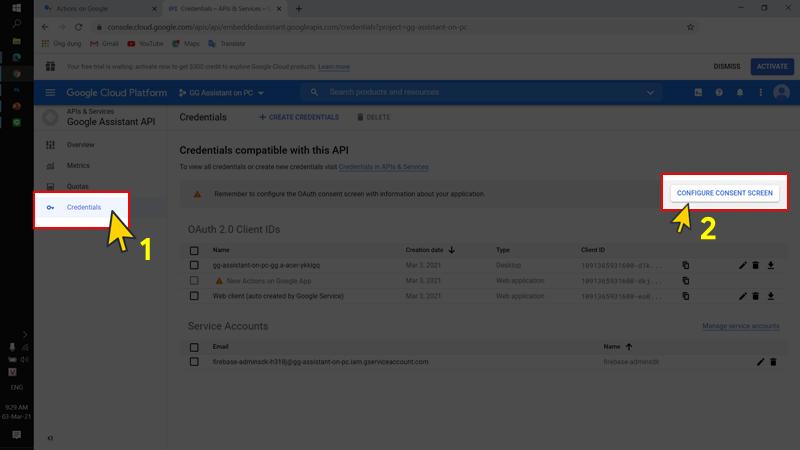Select Credentials in the left sidebar
The image size is (800, 450).
[83, 207]
